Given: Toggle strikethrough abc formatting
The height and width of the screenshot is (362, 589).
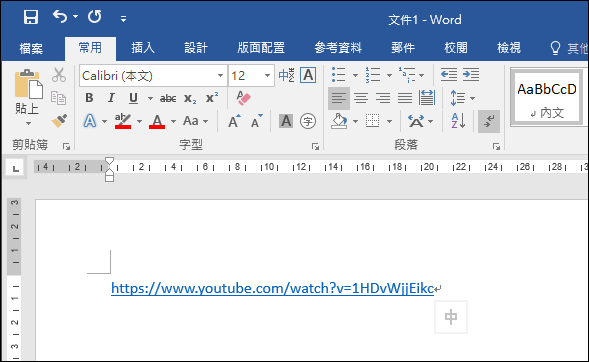Looking at the screenshot, I should [168, 98].
